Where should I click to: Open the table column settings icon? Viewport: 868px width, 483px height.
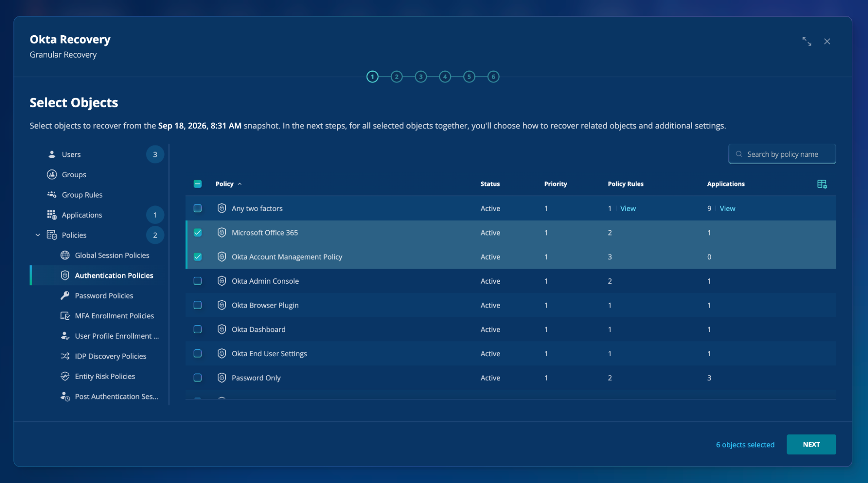822,184
